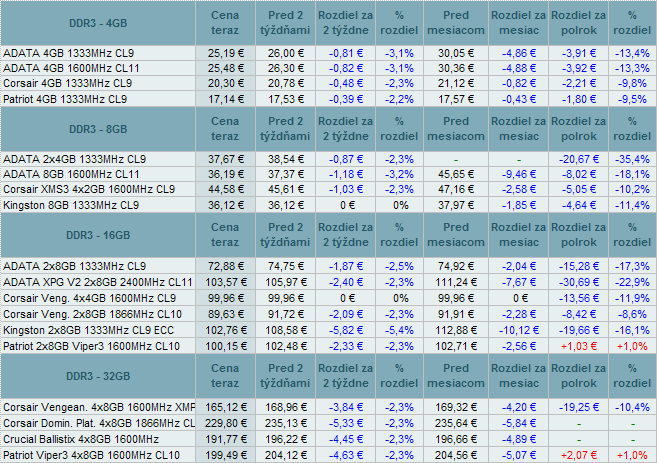Click the 108,58 € price two weeks ago
Viewport: 657px width, 463px height.
tap(286, 330)
